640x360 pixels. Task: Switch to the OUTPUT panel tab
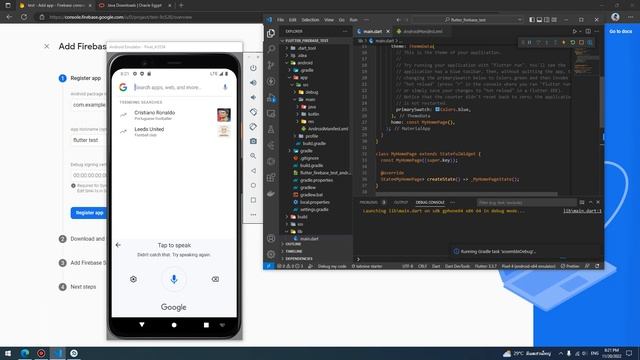pyautogui.click(x=401, y=202)
